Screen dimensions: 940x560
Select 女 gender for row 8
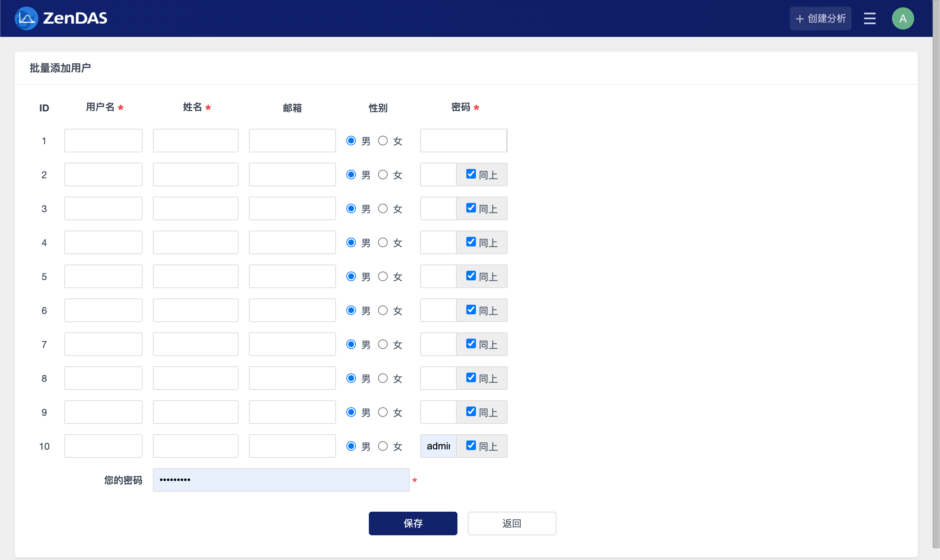(383, 378)
